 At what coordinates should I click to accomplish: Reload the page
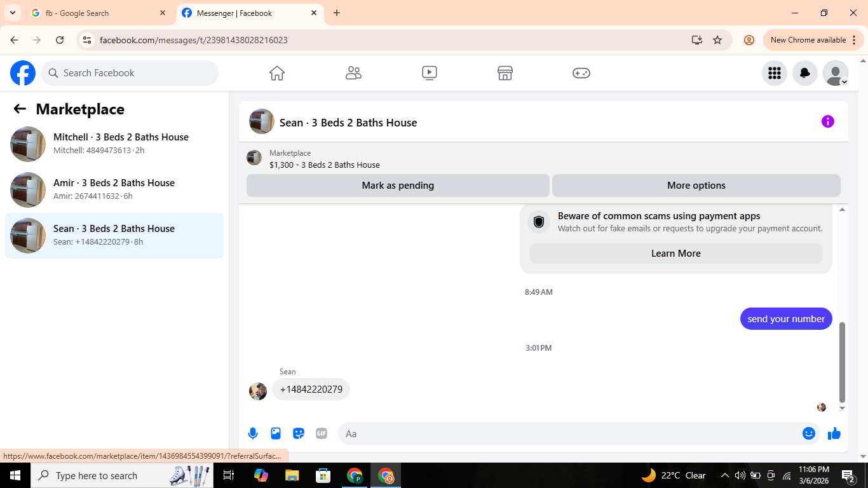[x=60, y=40]
